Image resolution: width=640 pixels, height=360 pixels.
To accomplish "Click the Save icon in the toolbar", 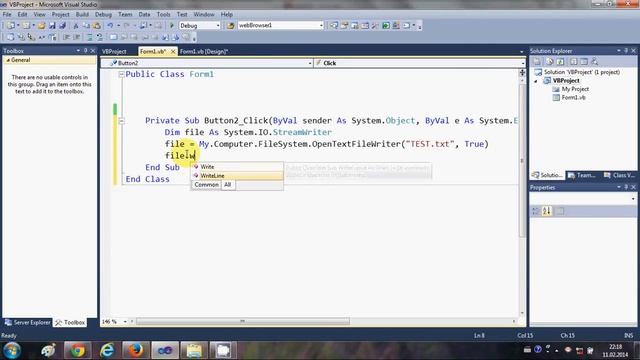I will (x=52, y=25).
